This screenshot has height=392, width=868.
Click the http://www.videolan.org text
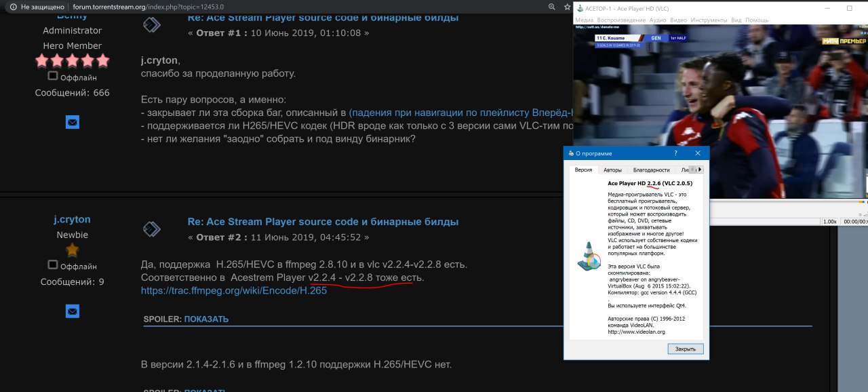pos(636,332)
